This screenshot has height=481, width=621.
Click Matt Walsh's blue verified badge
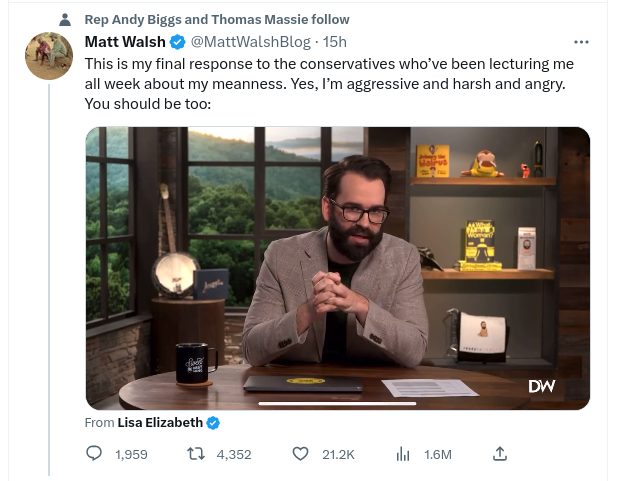[x=177, y=42]
